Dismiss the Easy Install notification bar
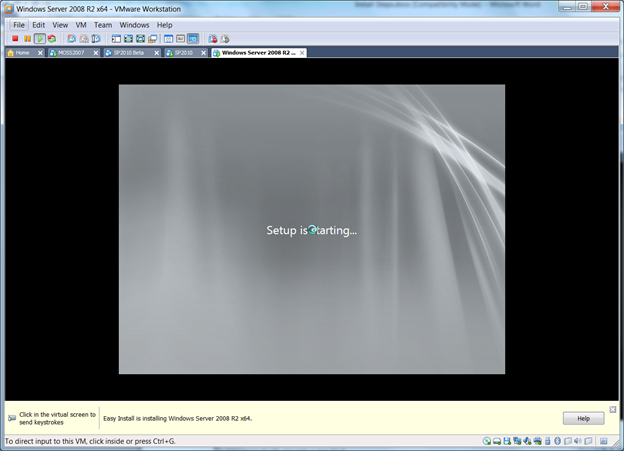The image size is (624, 451). tap(613, 409)
